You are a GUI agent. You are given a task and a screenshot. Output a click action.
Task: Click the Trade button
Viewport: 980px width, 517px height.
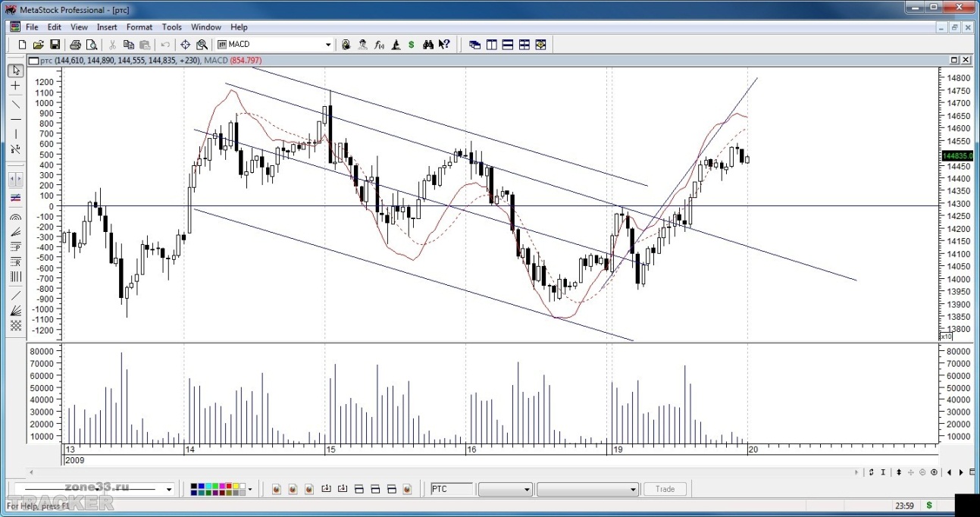point(665,489)
